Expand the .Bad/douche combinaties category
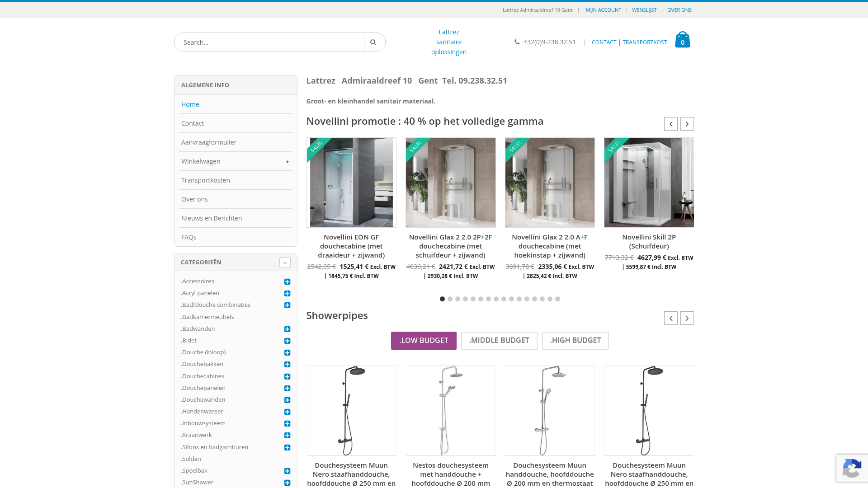 click(x=288, y=305)
